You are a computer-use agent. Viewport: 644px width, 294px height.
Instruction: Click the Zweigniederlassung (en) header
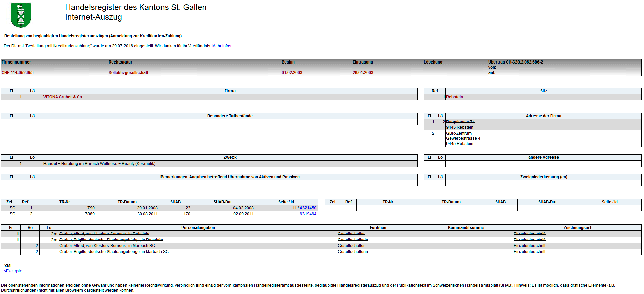[544, 177]
